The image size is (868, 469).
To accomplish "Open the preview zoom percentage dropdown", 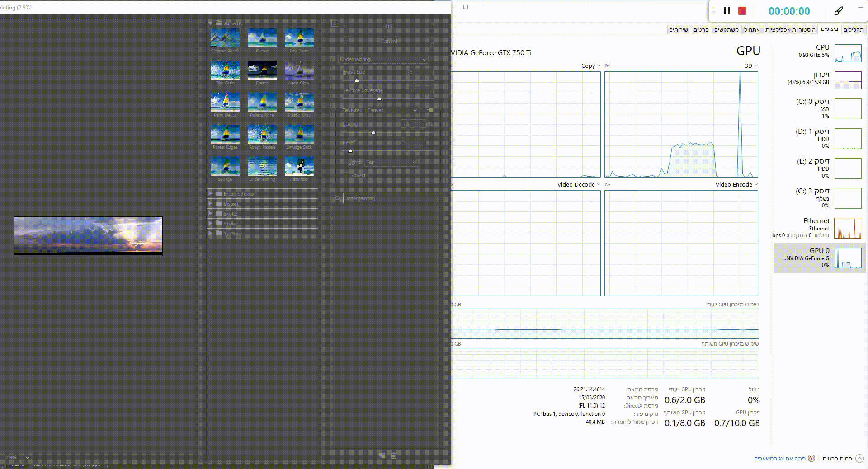I will (27, 458).
